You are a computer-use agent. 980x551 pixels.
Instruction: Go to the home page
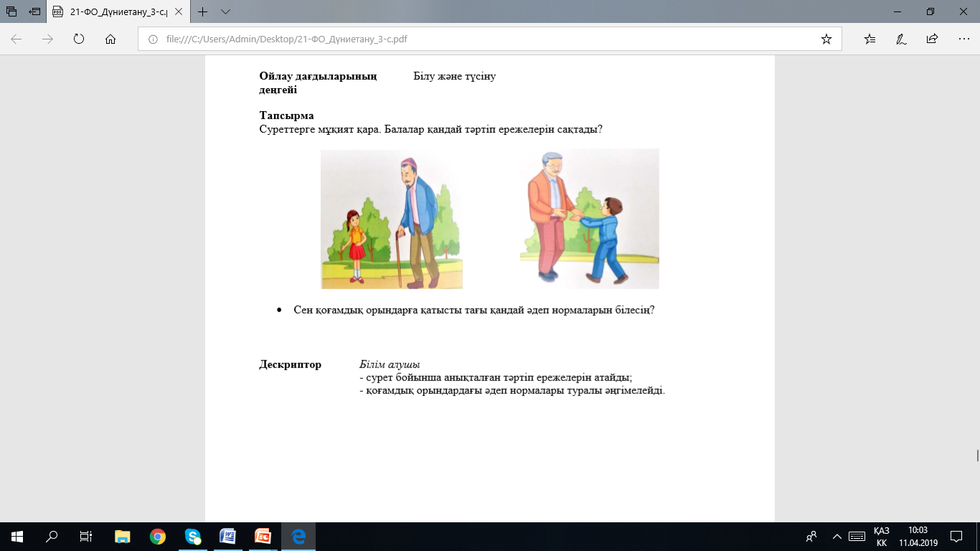point(110,39)
